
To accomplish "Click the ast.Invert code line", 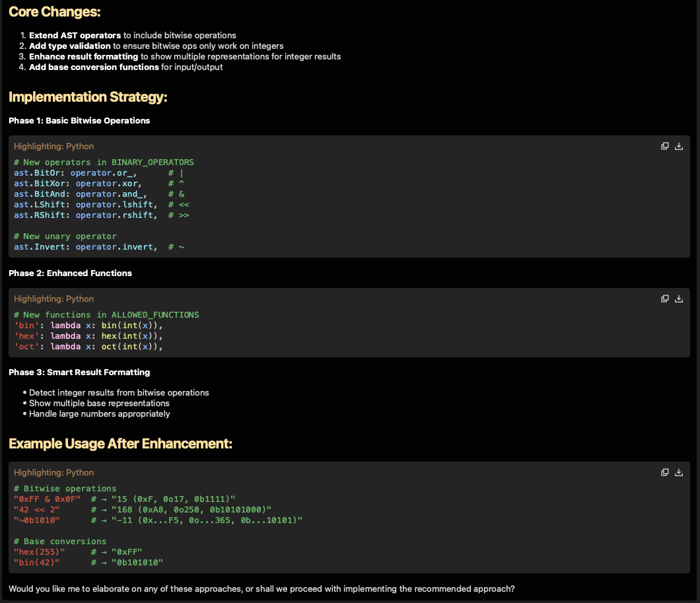I will click(x=99, y=247).
